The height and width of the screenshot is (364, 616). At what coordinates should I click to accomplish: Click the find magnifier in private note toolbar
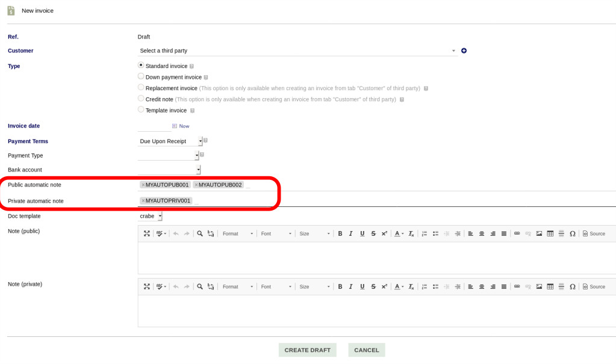[200, 286]
